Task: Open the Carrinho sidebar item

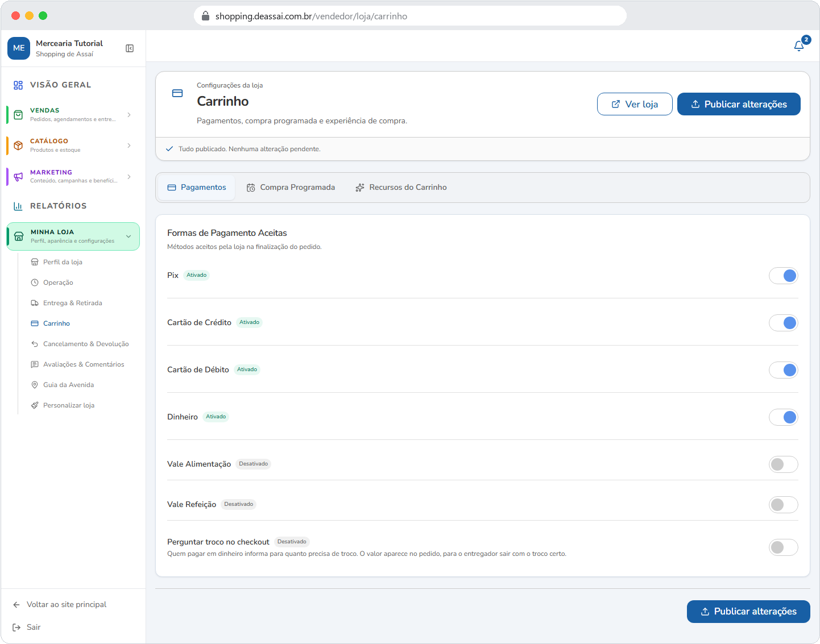Action: coord(56,323)
